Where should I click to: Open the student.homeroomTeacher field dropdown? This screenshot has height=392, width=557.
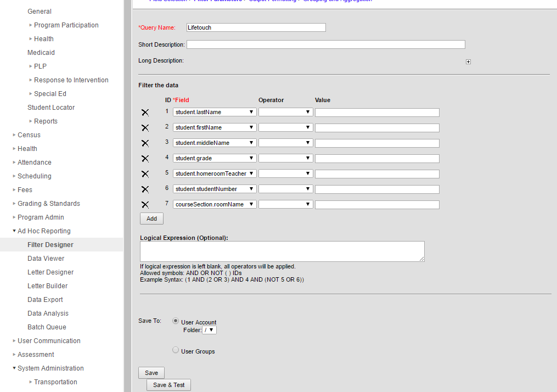pos(215,173)
